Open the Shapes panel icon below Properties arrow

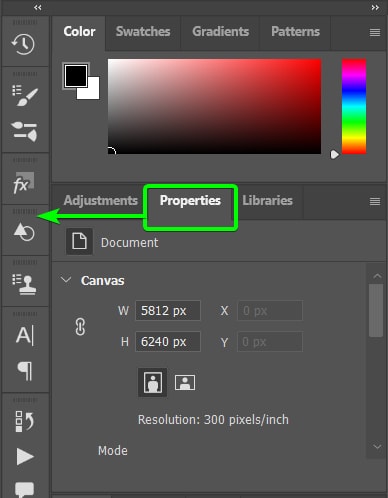(x=24, y=232)
